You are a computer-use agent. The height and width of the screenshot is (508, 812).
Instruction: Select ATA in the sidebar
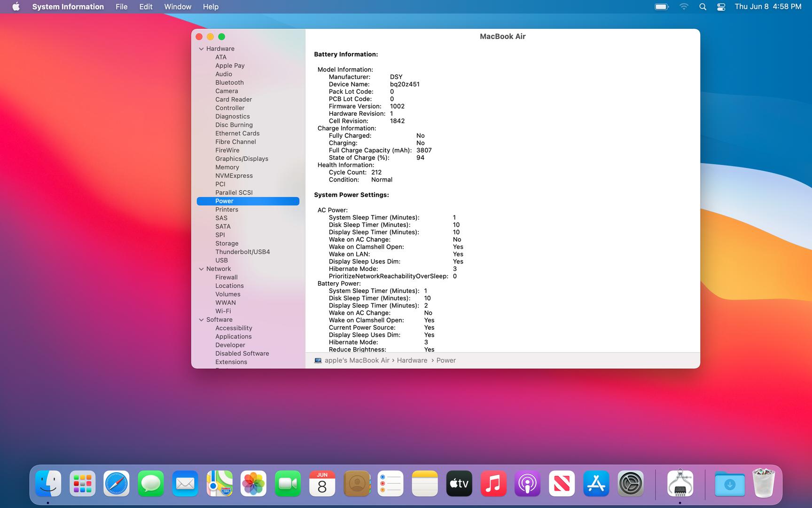pos(221,57)
